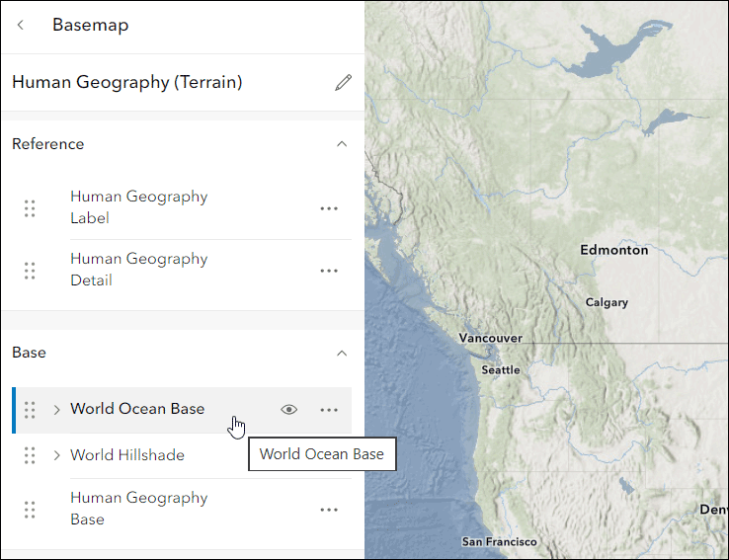Open options for Human Geography Detail
The height and width of the screenshot is (560, 729).
329,271
